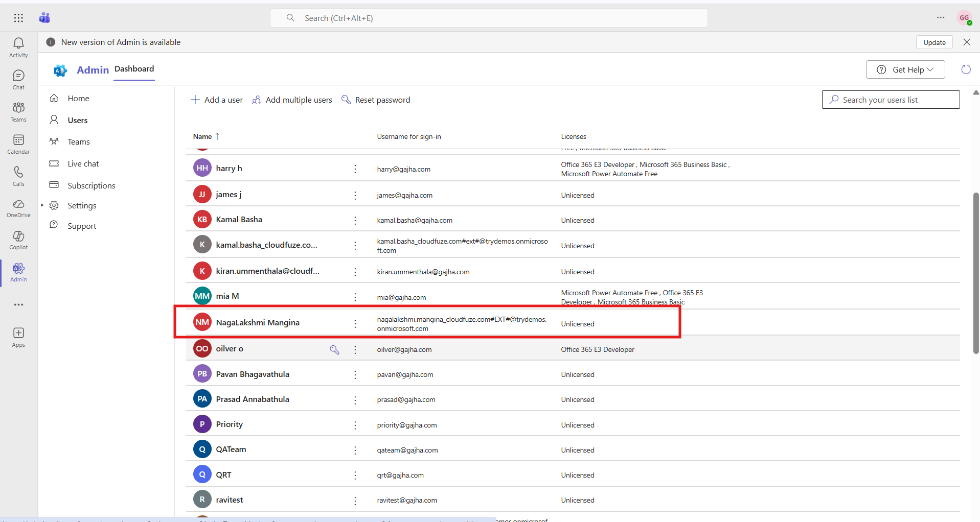Open OneDrive from the sidebar
The width and height of the screenshot is (980, 522).
[x=18, y=207]
